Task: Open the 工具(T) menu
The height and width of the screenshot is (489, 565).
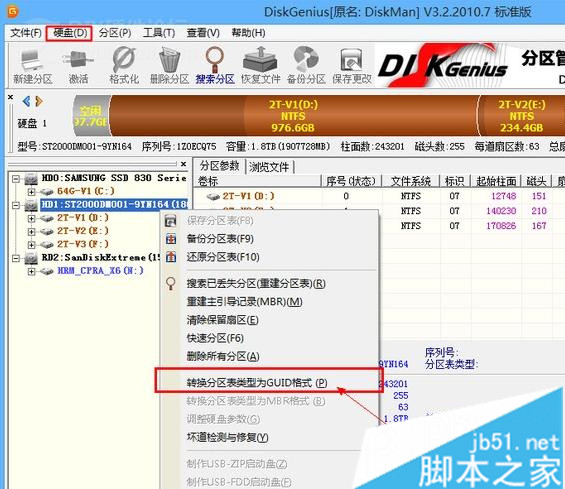Action: [x=159, y=33]
